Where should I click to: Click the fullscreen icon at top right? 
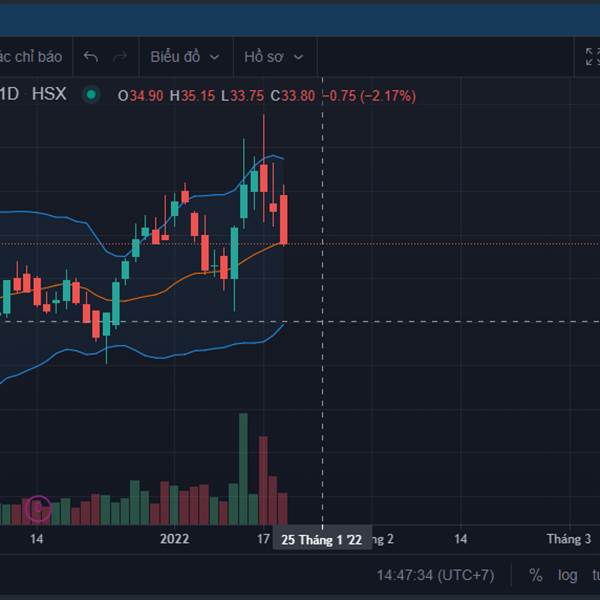(x=592, y=57)
